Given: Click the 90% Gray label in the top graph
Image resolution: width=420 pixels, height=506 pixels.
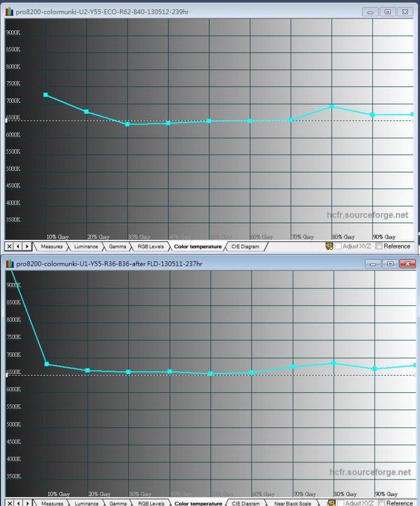Looking at the screenshot, I should coord(385,237).
